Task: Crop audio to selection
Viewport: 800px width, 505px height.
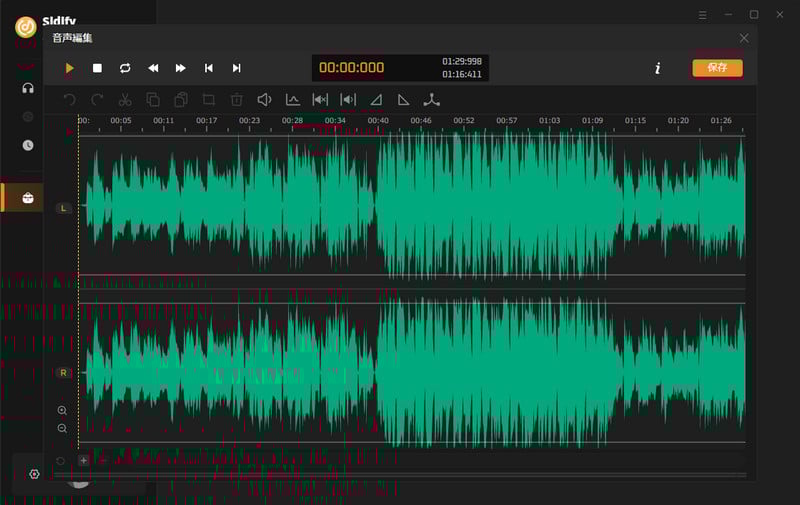Action: [x=209, y=99]
